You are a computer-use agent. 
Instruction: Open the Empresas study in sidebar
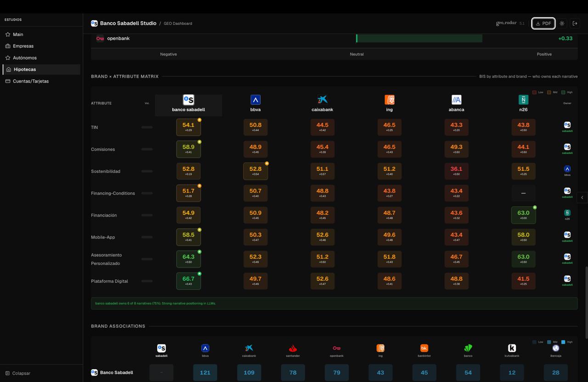(x=23, y=46)
